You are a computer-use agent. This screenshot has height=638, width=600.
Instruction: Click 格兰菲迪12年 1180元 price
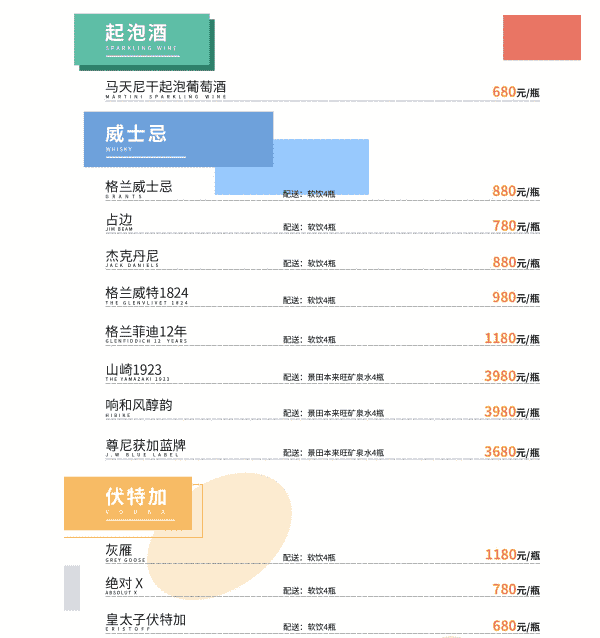(x=512, y=339)
